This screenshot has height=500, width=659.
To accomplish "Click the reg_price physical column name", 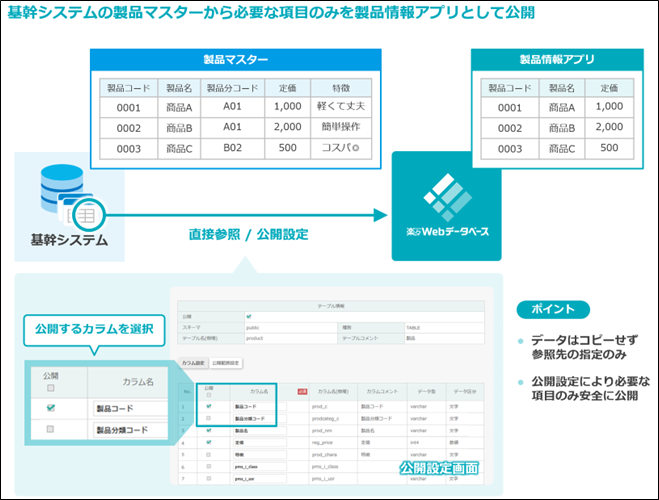I will tap(322, 442).
